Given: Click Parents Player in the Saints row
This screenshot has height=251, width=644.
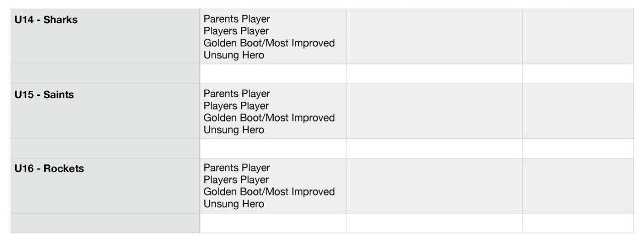Looking at the screenshot, I should tap(236, 94).
